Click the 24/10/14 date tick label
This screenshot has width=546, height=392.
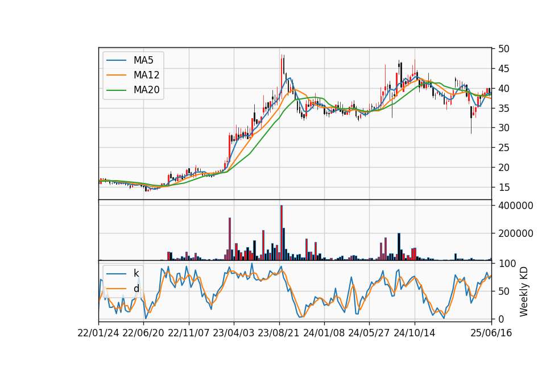414,333
